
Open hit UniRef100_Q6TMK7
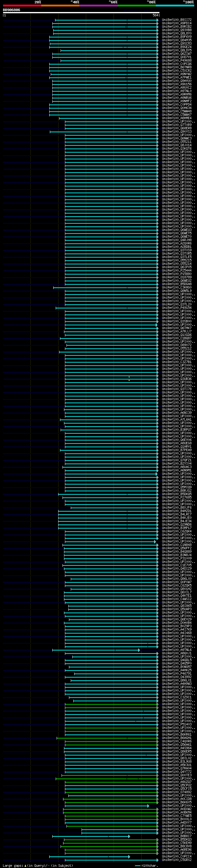tap(176, 328)
